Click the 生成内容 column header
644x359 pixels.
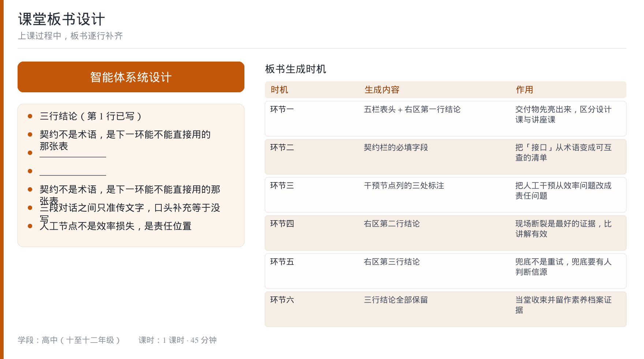[x=382, y=90]
